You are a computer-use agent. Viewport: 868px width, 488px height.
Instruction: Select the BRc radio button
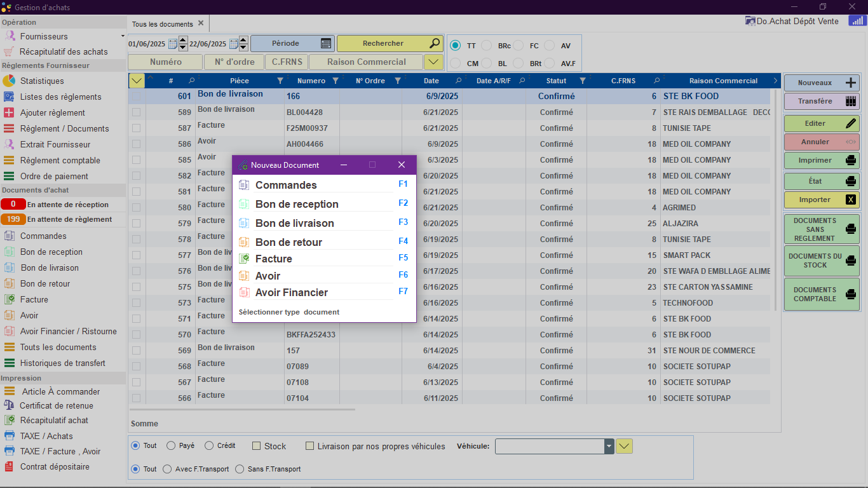[x=486, y=46]
